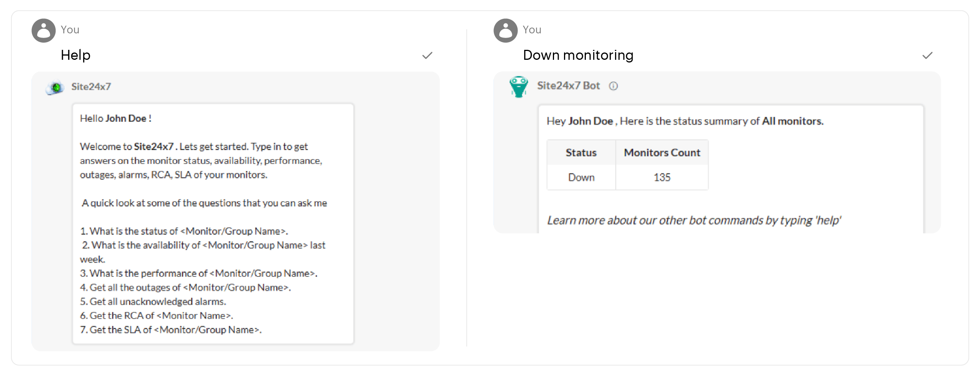The height and width of the screenshot is (376, 980).
Task: Click the Site24x7 globe logo icon
Action: 56,87
